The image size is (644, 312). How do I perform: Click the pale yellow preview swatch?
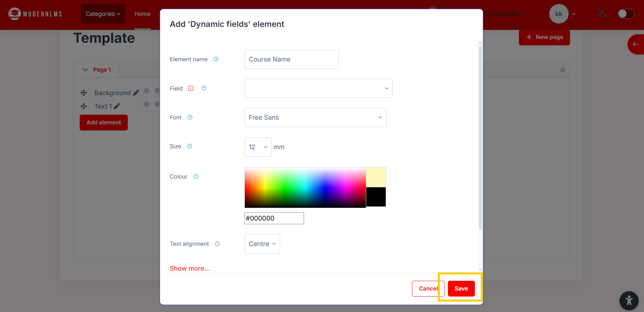(x=376, y=177)
